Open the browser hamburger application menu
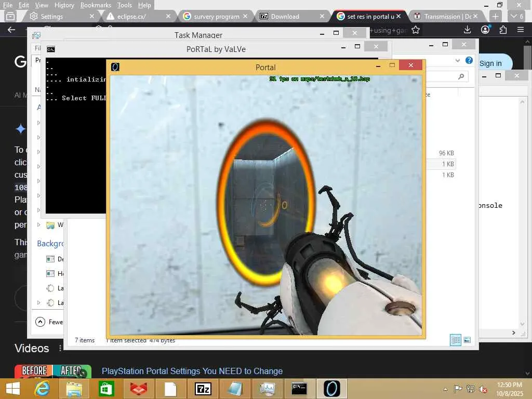The width and height of the screenshot is (532, 399). click(x=521, y=30)
